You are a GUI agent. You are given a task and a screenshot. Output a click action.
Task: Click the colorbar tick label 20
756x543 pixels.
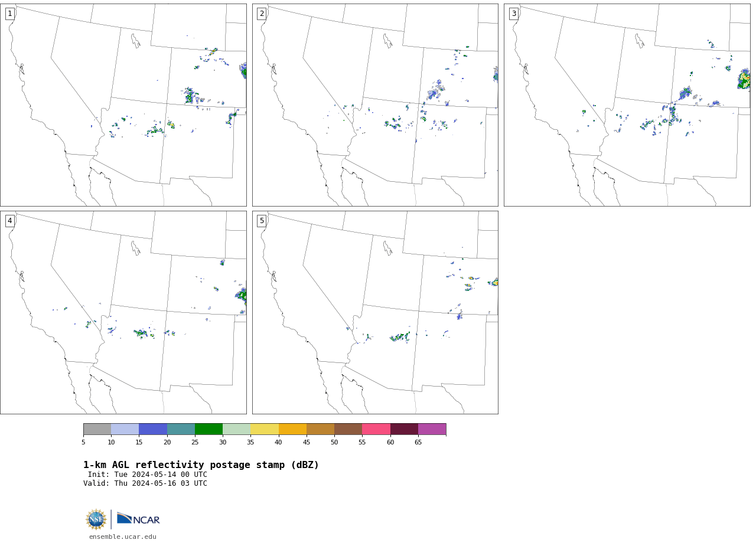[167, 442]
